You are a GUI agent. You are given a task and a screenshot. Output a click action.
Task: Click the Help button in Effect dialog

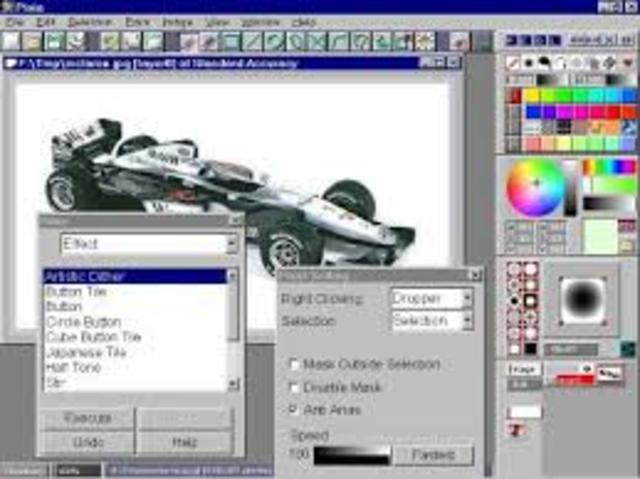tap(184, 443)
